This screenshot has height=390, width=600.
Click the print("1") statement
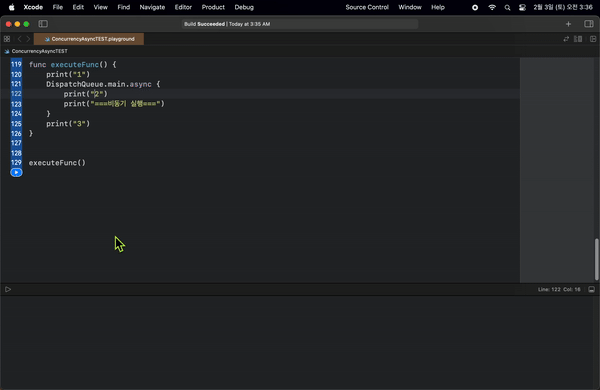[x=68, y=74]
